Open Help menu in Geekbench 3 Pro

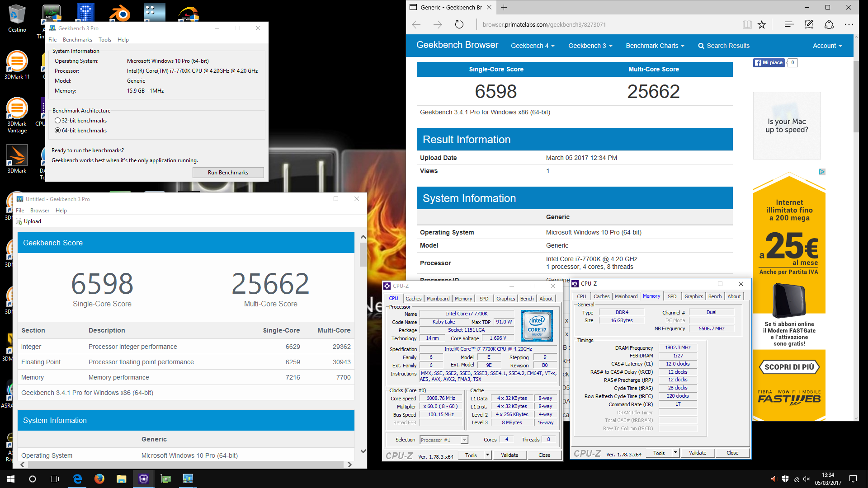click(123, 40)
